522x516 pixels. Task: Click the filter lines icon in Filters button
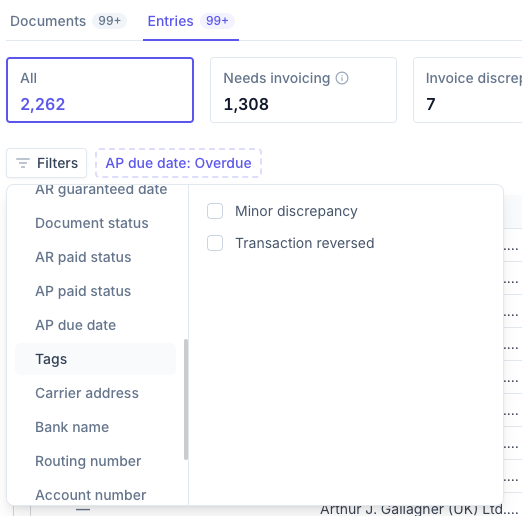pyautogui.click(x=23, y=163)
